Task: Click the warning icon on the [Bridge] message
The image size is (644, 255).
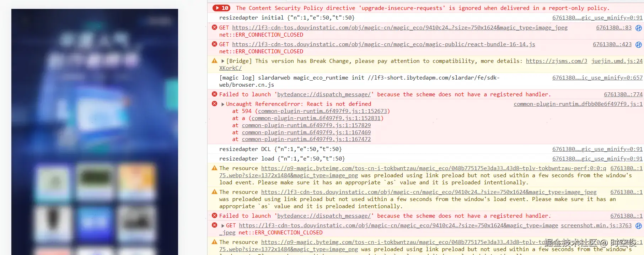Action: pos(214,61)
